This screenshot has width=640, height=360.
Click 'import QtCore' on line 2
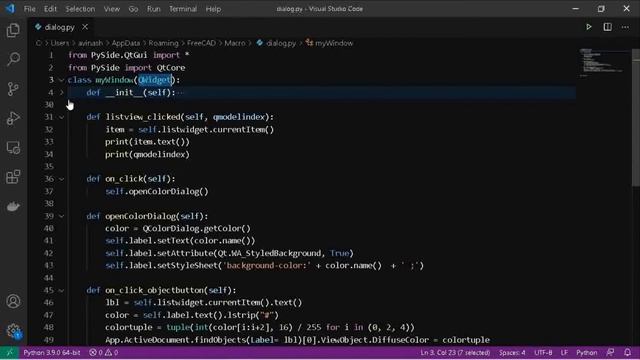(x=155, y=68)
